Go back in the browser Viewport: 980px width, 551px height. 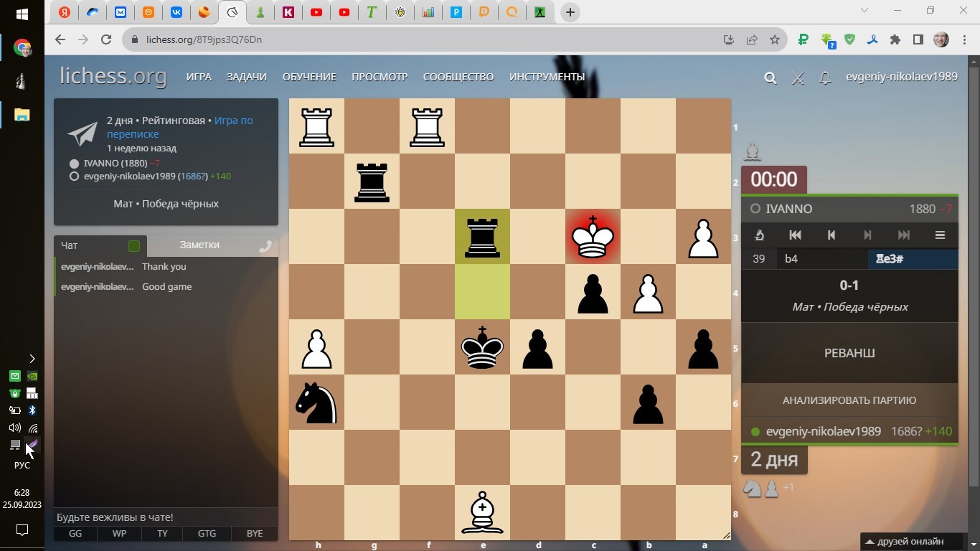(60, 40)
